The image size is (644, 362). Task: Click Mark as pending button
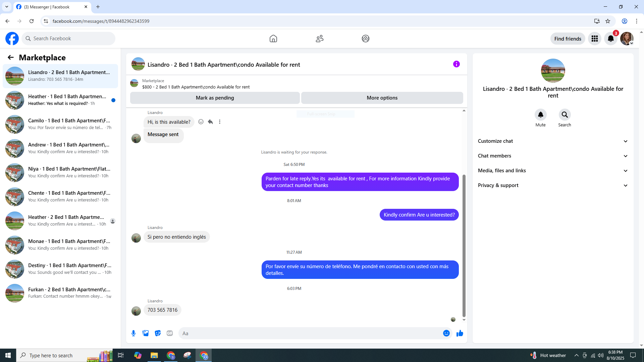pyautogui.click(x=215, y=98)
